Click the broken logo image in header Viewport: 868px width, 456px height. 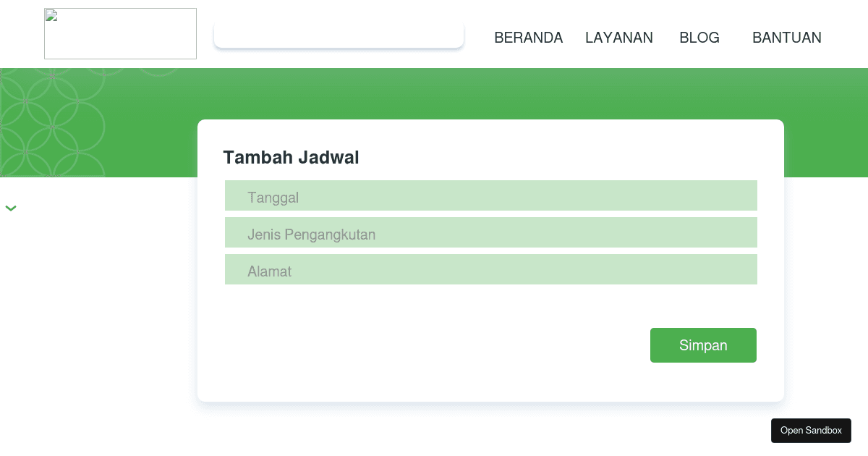pyautogui.click(x=120, y=34)
